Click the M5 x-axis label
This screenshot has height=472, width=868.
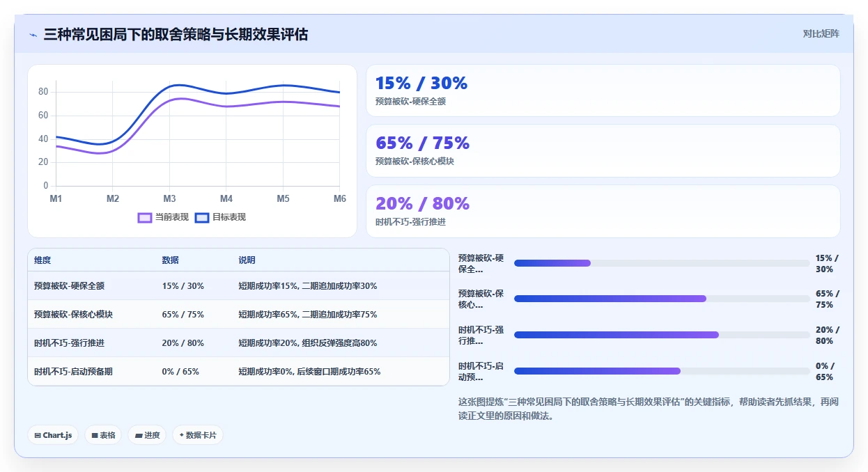[283, 199]
